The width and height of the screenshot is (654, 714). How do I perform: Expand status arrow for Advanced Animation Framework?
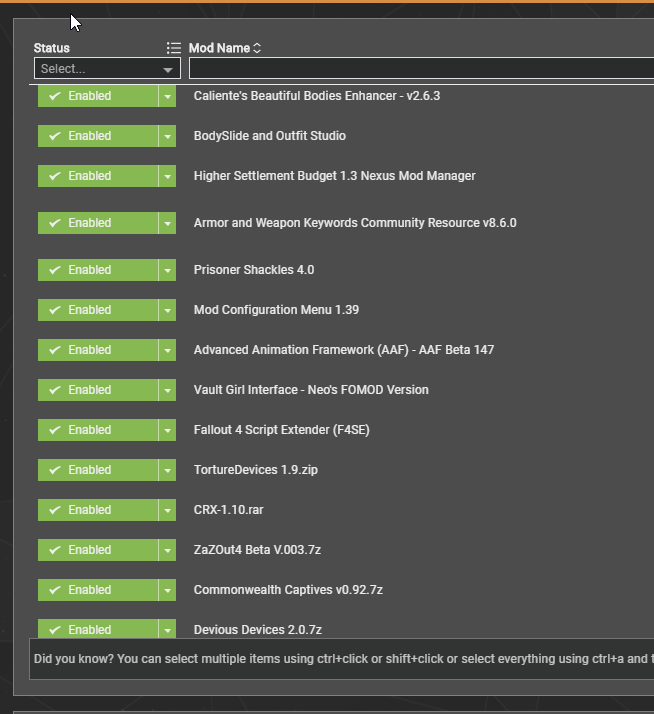click(x=167, y=350)
